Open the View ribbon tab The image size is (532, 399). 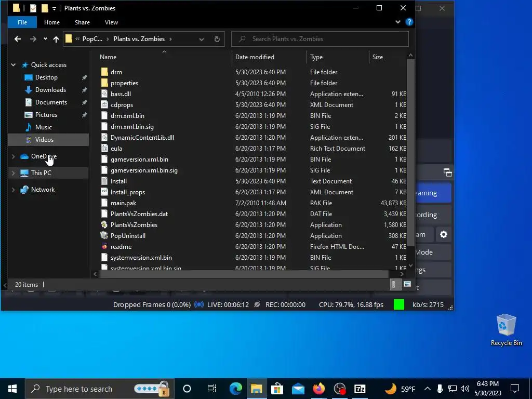[111, 22]
